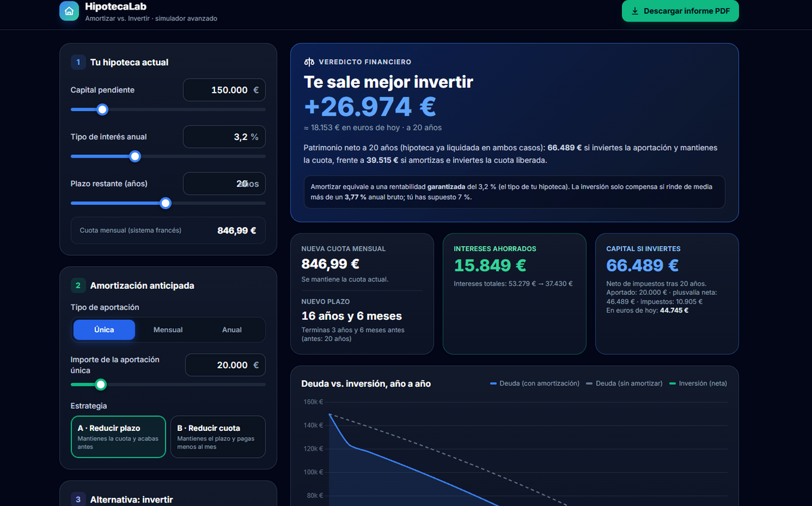The height and width of the screenshot is (506, 812).
Task: Click the "Te sale mejor invertir" headline
Action: coord(388,82)
